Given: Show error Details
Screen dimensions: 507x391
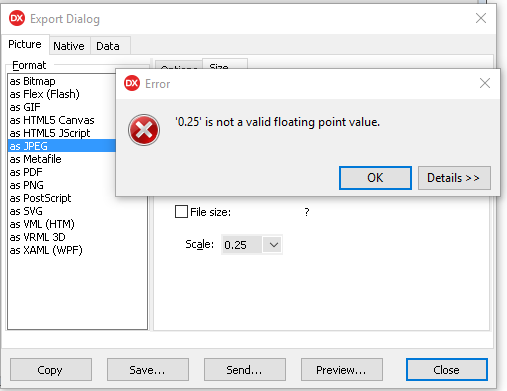Looking at the screenshot, I should coord(454,178).
